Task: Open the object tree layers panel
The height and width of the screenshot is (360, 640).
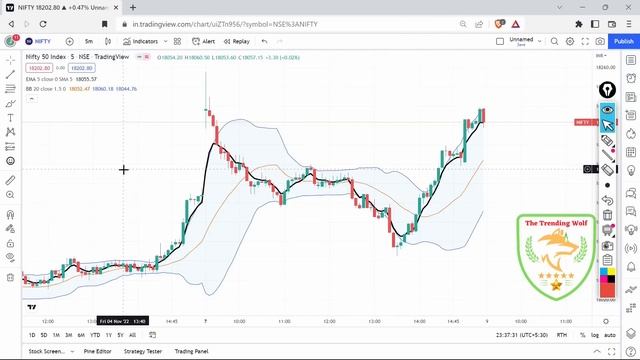Action: pos(631,333)
